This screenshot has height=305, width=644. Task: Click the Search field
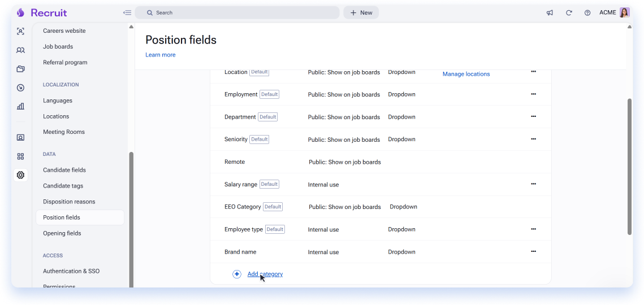(237, 13)
